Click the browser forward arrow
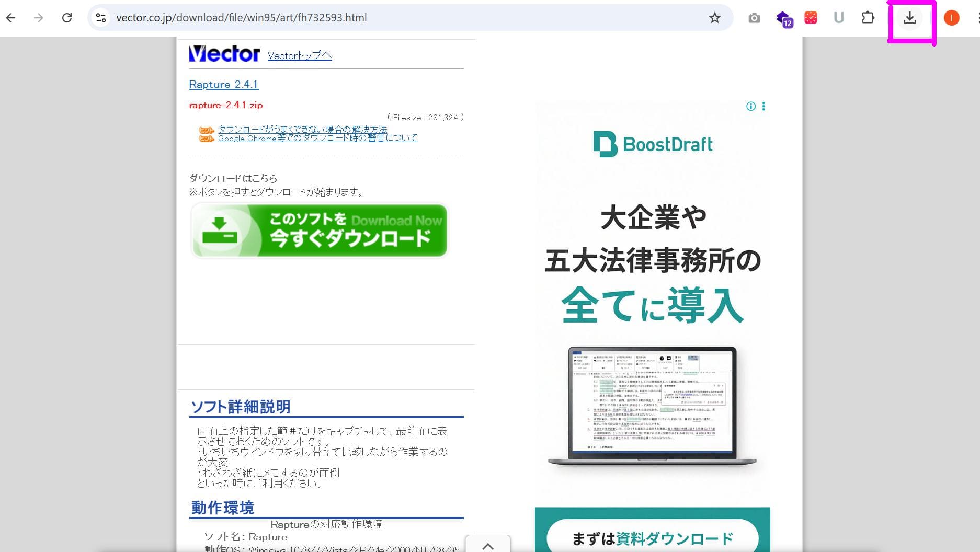This screenshot has width=980, height=552. tap(39, 18)
